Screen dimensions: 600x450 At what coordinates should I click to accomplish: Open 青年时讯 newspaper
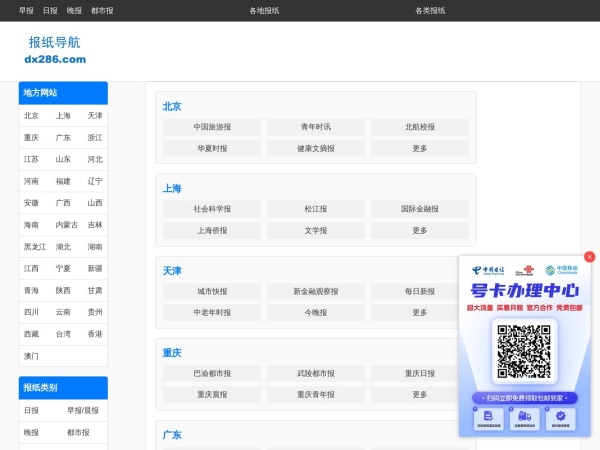pos(316,127)
